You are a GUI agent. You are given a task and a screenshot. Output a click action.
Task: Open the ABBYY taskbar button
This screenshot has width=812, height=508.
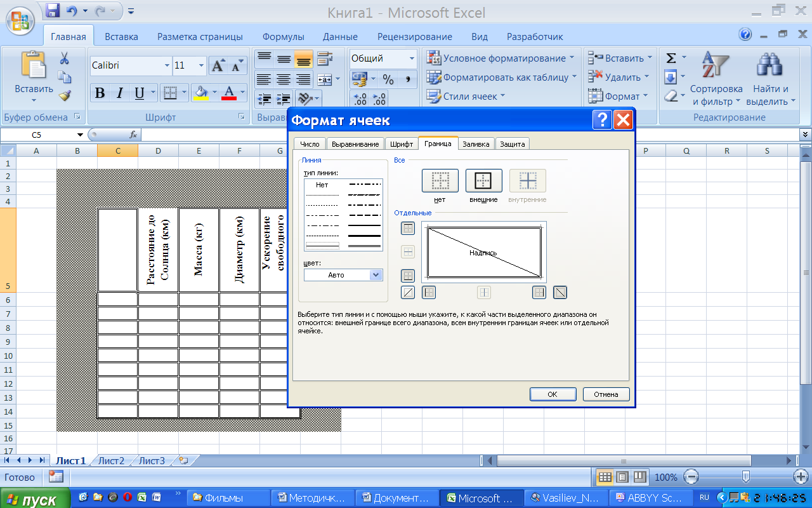(x=652, y=498)
